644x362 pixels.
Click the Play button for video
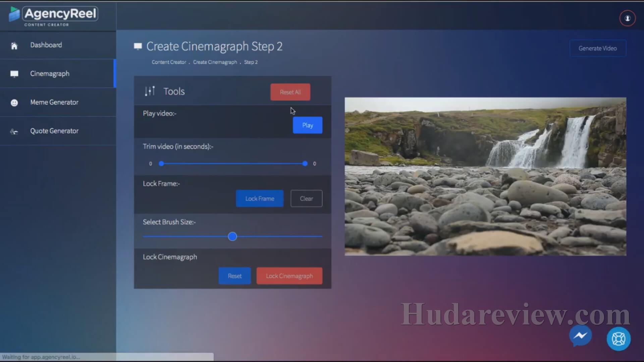(307, 125)
